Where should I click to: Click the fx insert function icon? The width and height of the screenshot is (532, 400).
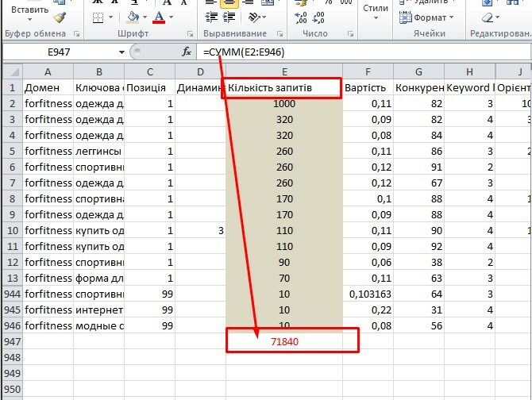point(187,52)
